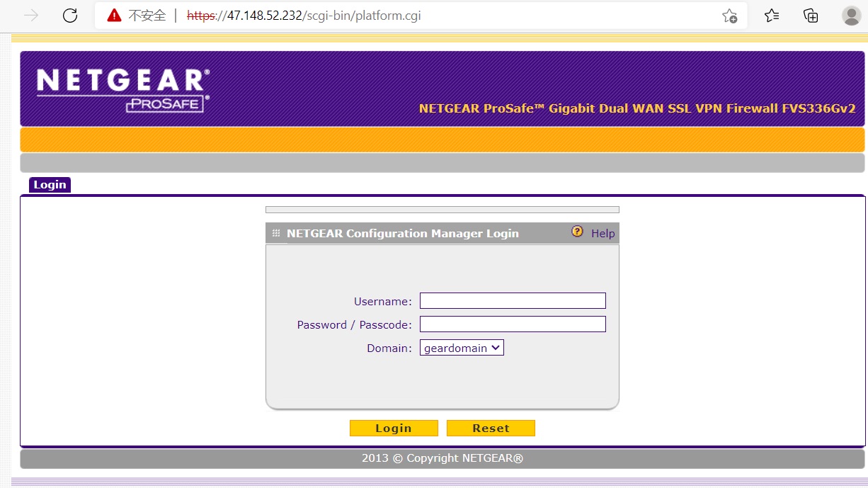Click the Reset button

(x=491, y=428)
